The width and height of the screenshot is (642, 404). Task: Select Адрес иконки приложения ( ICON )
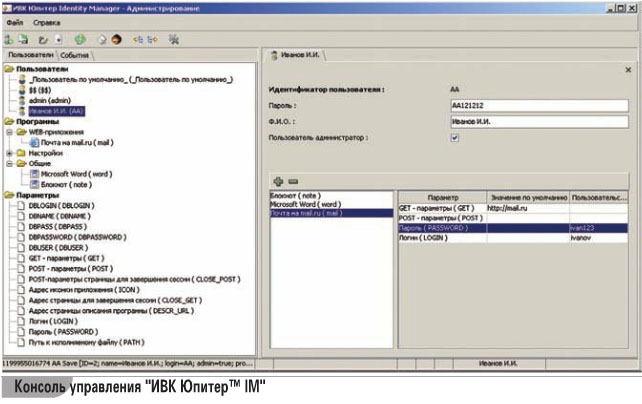click(x=84, y=290)
